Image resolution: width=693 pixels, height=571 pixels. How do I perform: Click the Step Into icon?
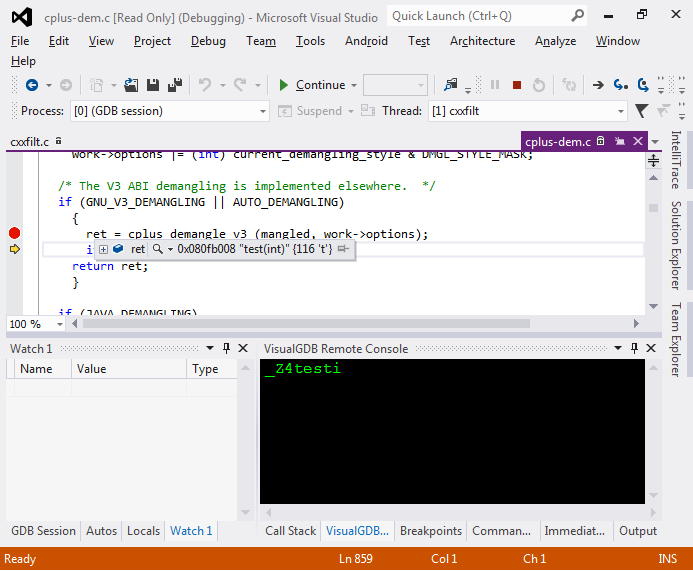[x=621, y=85]
